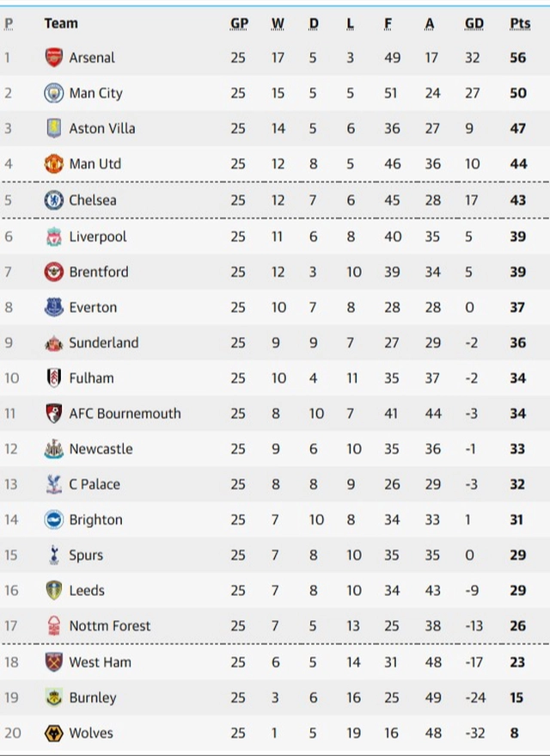Screen dimensions: 550x756
Task: Select the Aston Villa crest icon
Action: pos(54,128)
